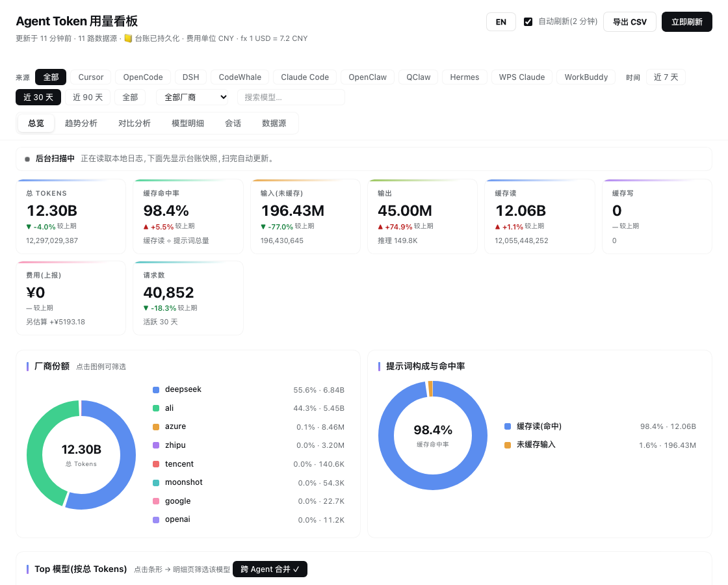Click the moonshot teal legend swatch
Image resolution: width=728 pixels, height=585 pixels.
pyautogui.click(x=156, y=483)
